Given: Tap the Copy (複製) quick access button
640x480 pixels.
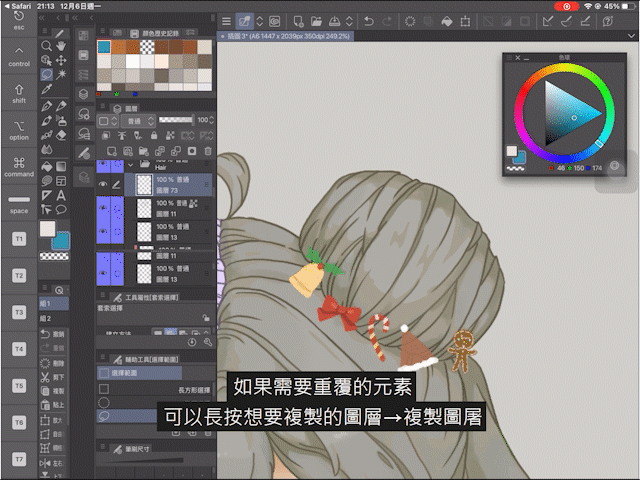Looking at the screenshot, I should click(53, 391).
